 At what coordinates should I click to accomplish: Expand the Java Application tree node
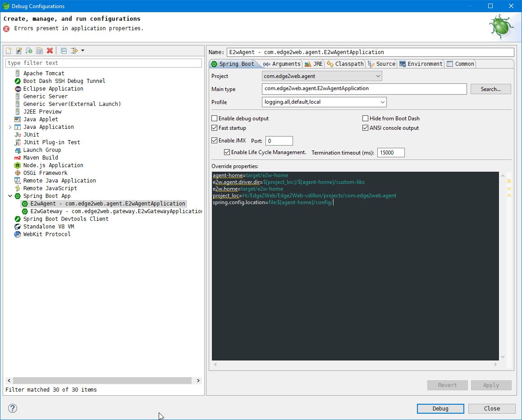10,127
